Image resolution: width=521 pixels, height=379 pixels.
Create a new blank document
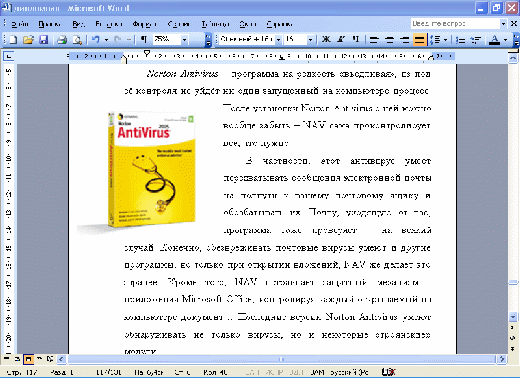click(13, 40)
